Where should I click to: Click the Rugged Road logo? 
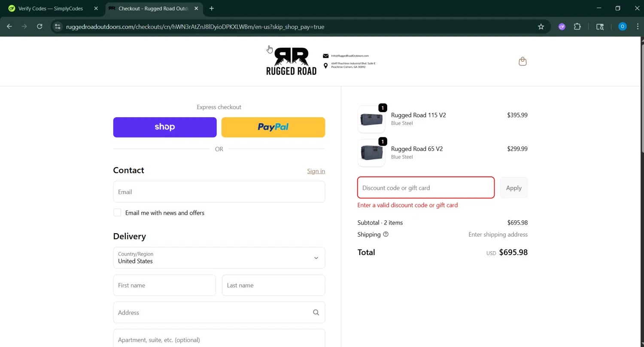(x=292, y=61)
